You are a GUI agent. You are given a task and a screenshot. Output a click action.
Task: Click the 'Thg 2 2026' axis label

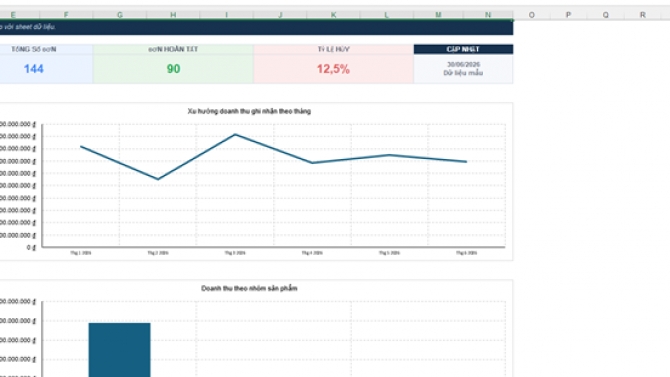[x=158, y=253]
